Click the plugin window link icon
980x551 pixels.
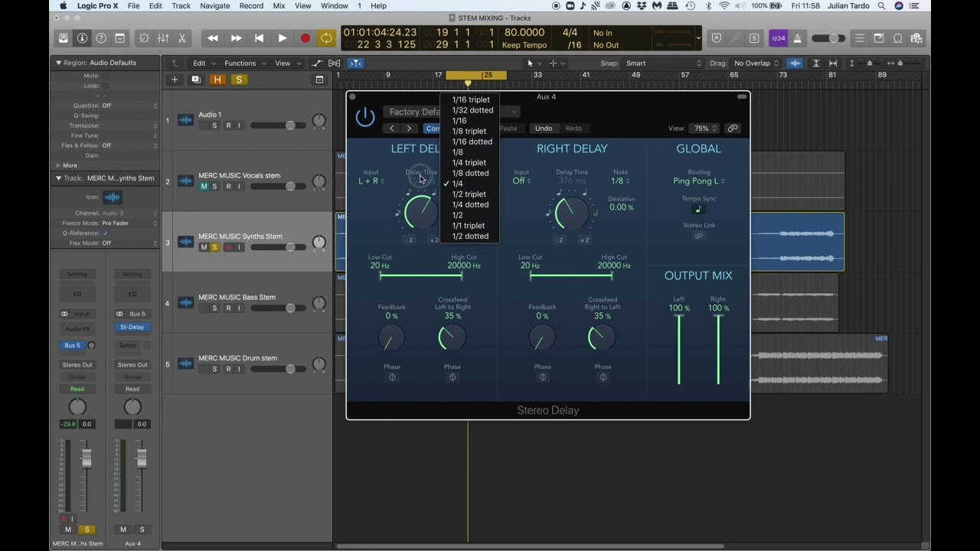pyautogui.click(x=733, y=129)
